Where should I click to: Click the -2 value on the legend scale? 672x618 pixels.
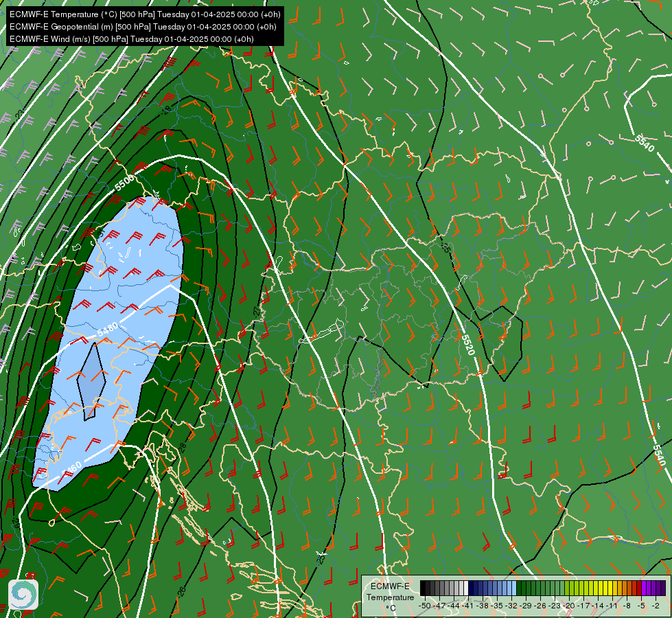coord(656,606)
